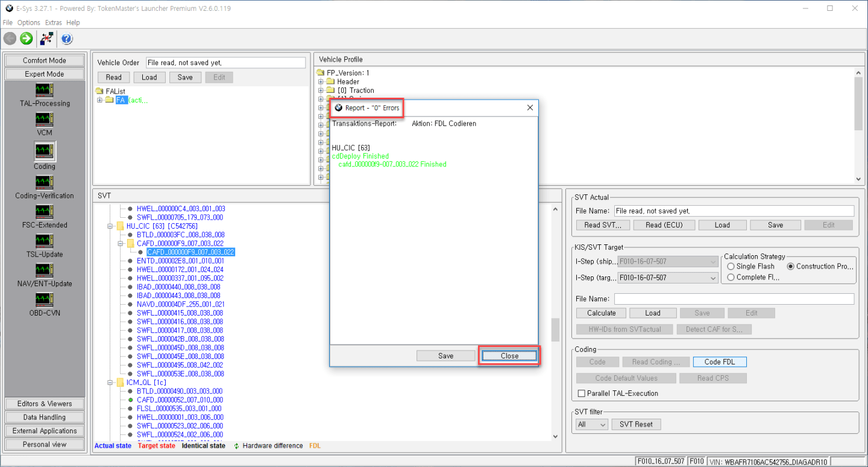Select the Coding module icon
Image resolution: width=868 pixels, height=467 pixels.
[44, 151]
